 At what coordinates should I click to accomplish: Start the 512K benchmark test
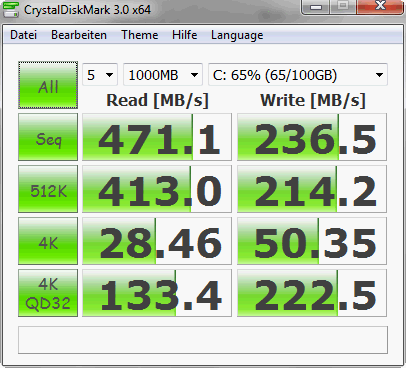[48, 189]
